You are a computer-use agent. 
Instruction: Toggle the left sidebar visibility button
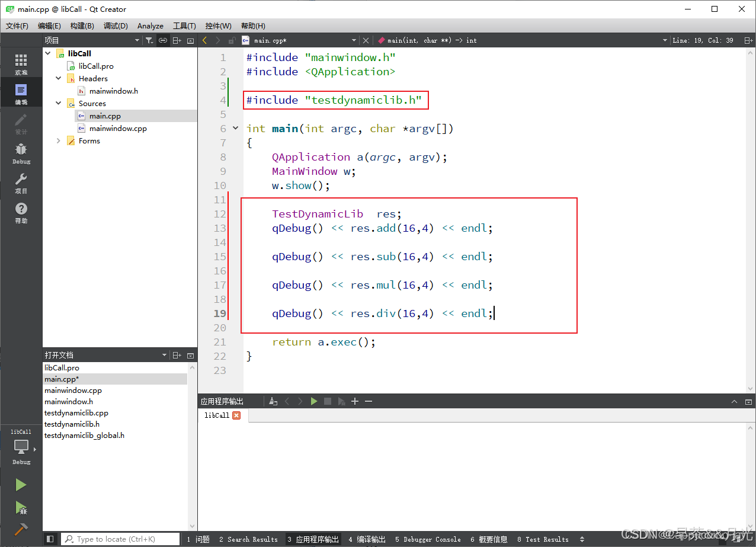coord(50,539)
